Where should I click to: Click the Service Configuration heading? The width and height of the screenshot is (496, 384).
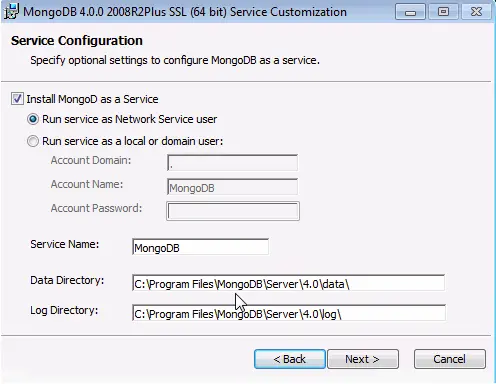(x=77, y=41)
